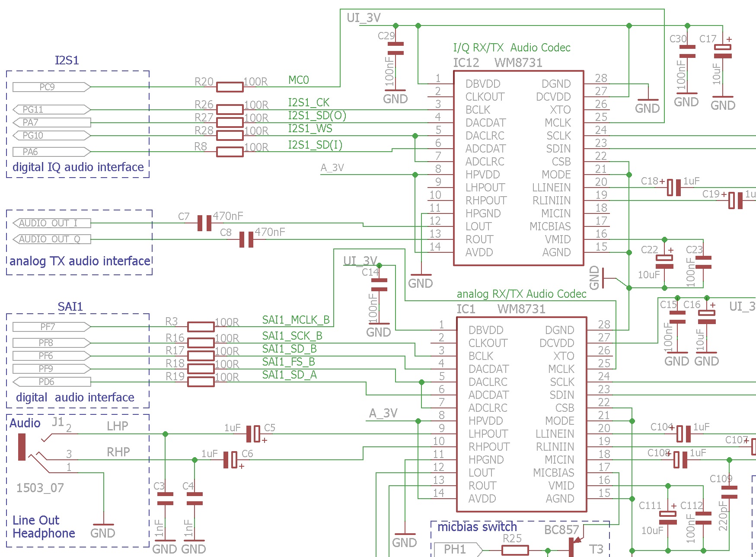756x557 pixels.
Task: Select the PF7 port tag
Action: pos(51,327)
